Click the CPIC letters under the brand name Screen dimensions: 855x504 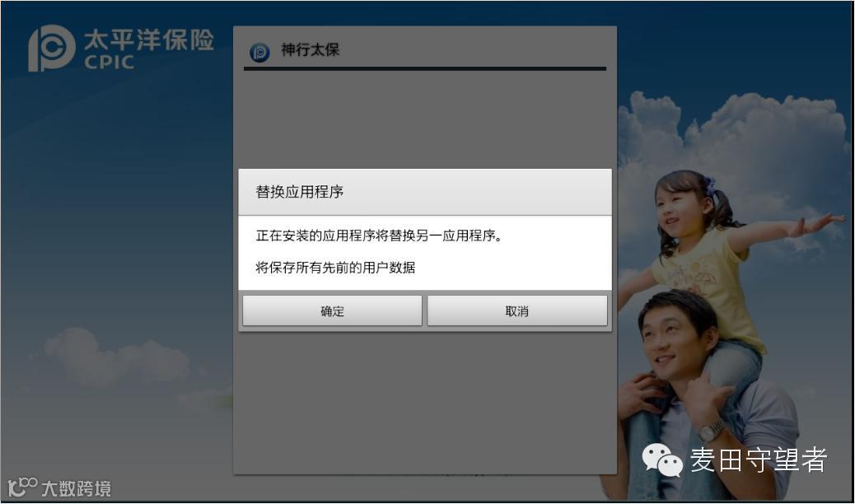pyautogui.click(x=109, y=63)
